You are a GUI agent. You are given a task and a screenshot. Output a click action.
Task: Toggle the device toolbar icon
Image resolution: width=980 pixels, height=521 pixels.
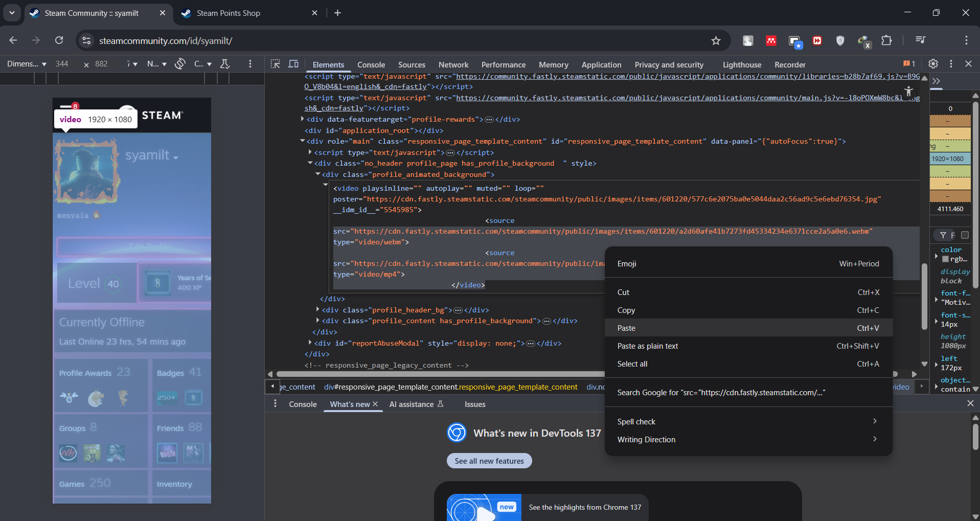293,64
